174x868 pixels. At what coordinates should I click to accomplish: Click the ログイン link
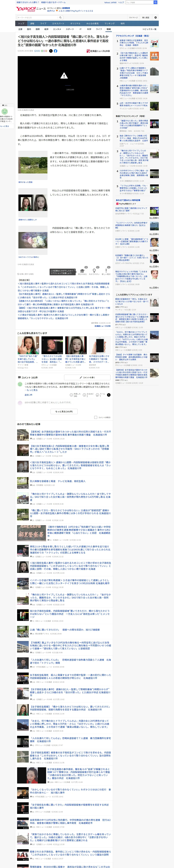51,11
